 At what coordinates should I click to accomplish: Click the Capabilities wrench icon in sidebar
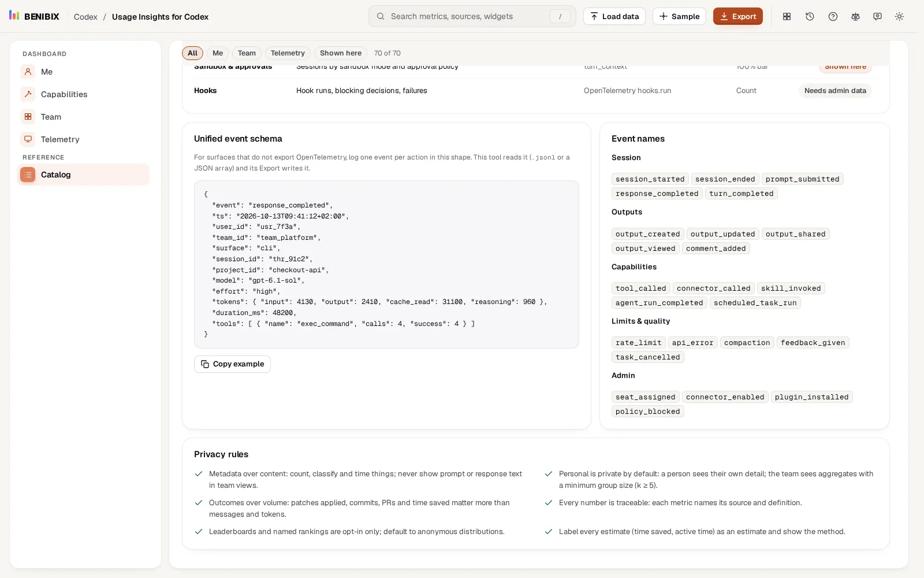coord(28,94)
